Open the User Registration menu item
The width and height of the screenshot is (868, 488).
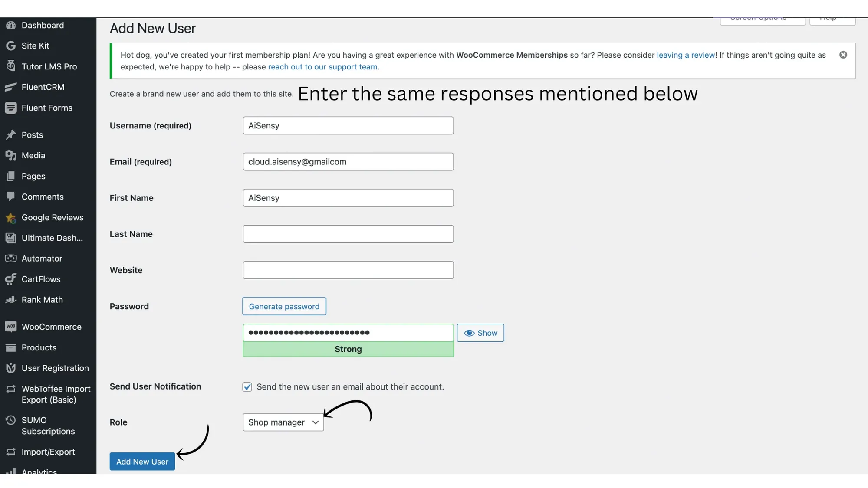pyautogui.click(x=55, y=368)
